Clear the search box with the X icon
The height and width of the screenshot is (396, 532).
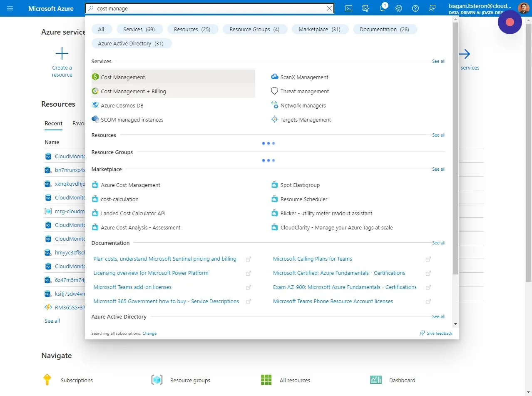pyautogui.click(x=329, y=8)
